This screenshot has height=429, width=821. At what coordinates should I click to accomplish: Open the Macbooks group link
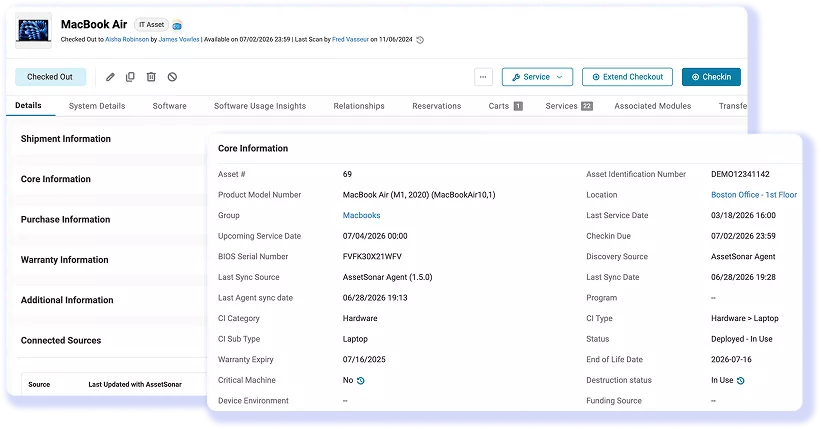(x=361, y=215)
